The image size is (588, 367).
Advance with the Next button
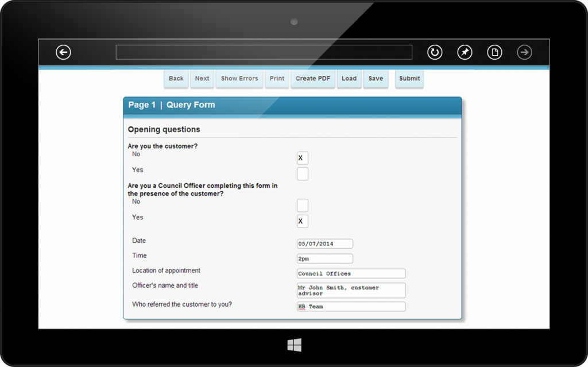tap(202, 78)
